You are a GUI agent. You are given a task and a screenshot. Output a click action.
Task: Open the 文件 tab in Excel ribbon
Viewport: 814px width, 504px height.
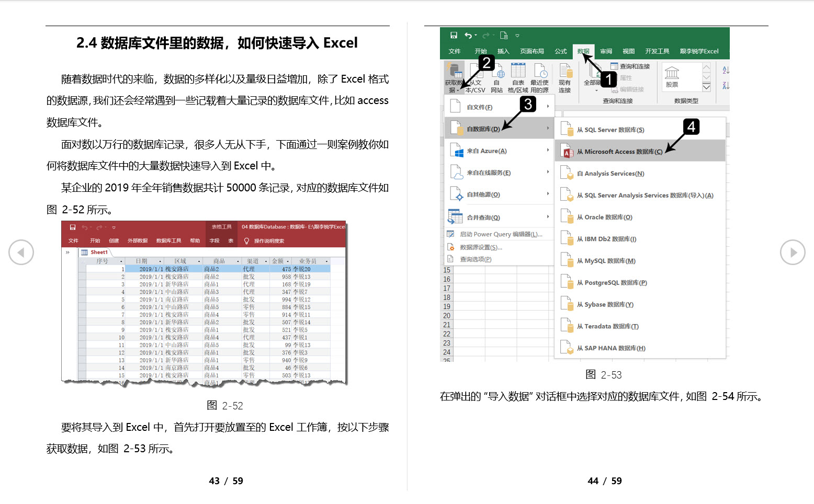pyautogui.click(x=455, y=51)
